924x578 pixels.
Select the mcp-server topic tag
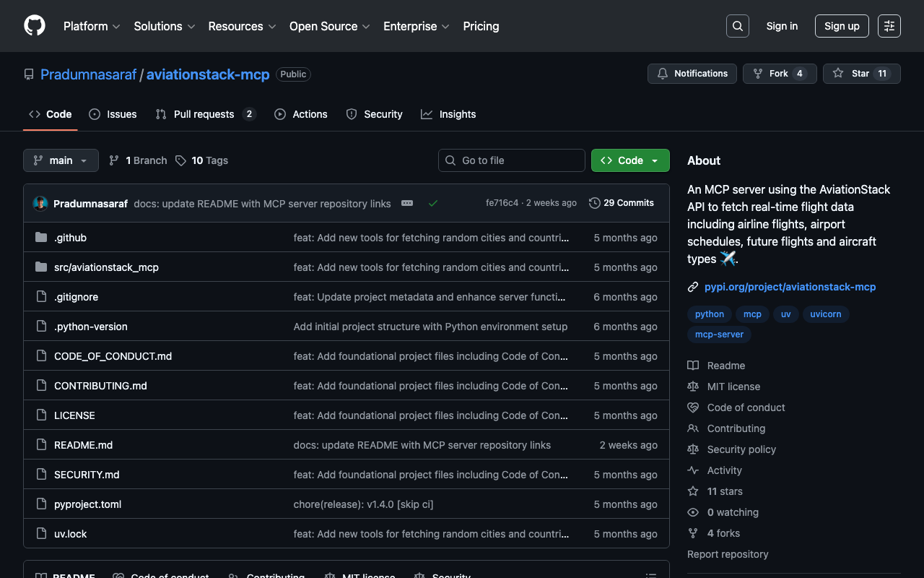pos(719,335)
